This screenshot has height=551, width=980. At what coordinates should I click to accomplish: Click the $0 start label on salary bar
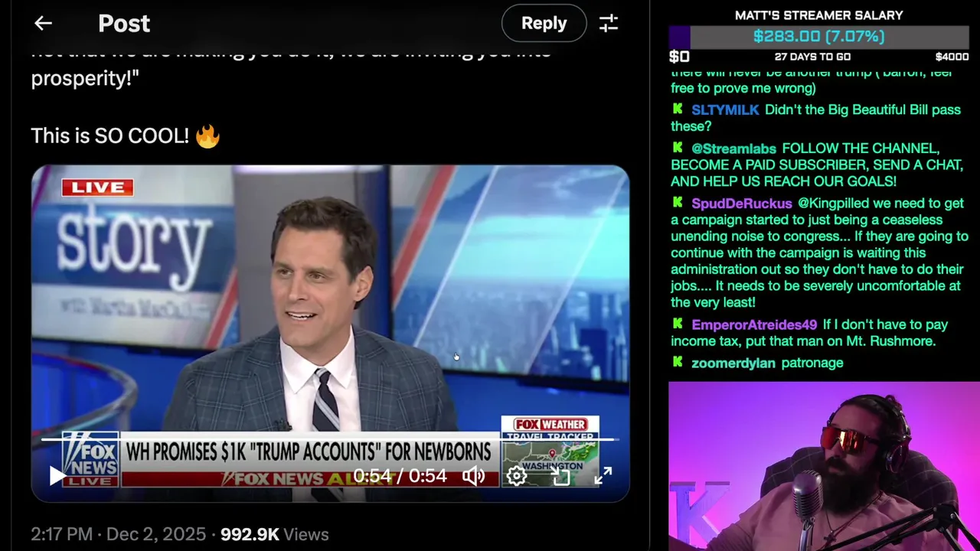point(679,57)
